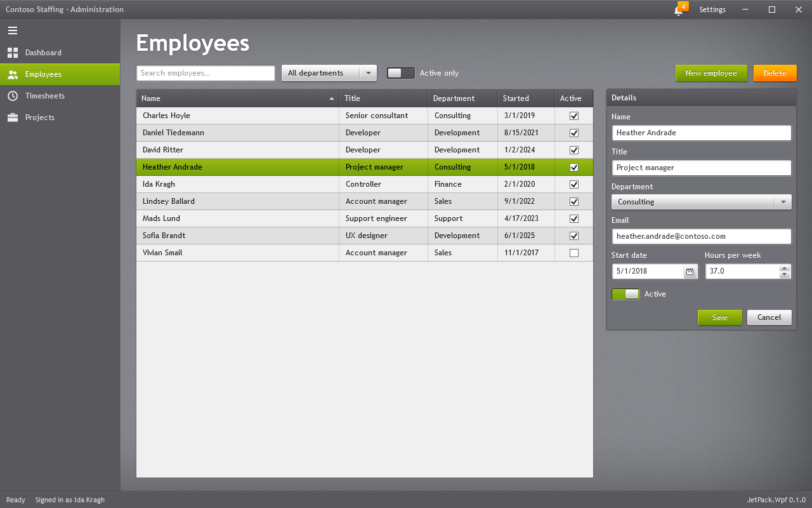Viewport: 812px width, 508px height.
Task: Uncheck Active for Mads Lund
Action: [x=574, y=218]
